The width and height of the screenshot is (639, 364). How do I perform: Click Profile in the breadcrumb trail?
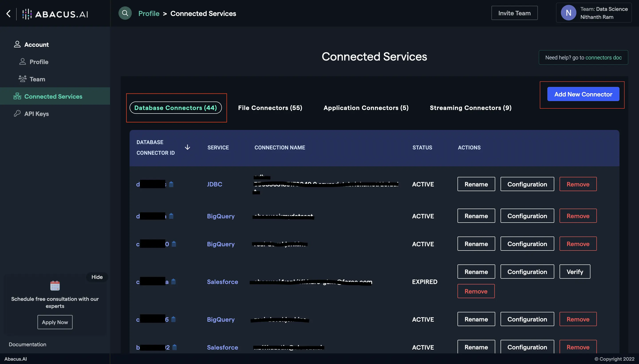click(x=149, y=13)
